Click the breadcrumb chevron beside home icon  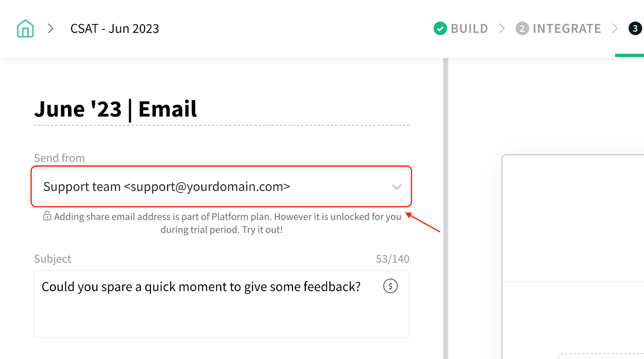click(x=51, y=29)
